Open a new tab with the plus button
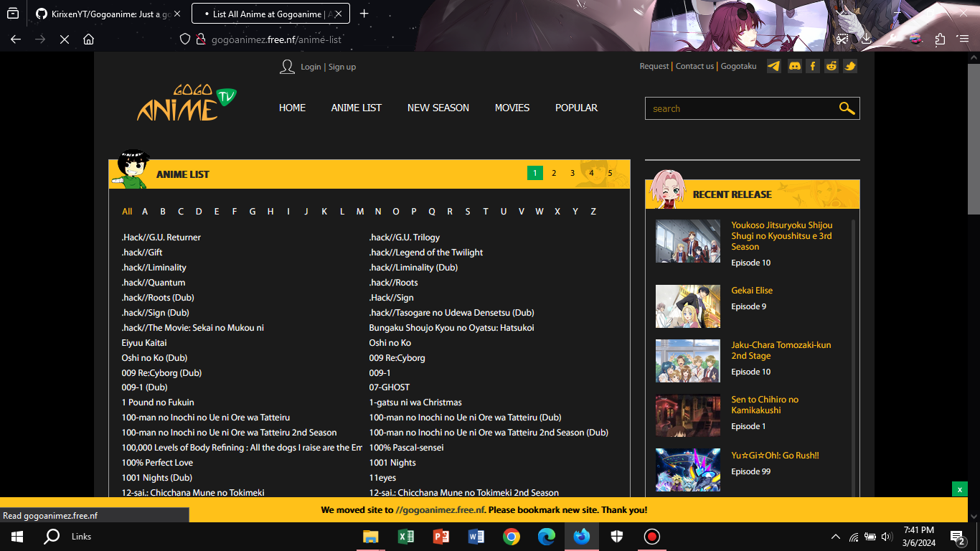 point(364,14)
